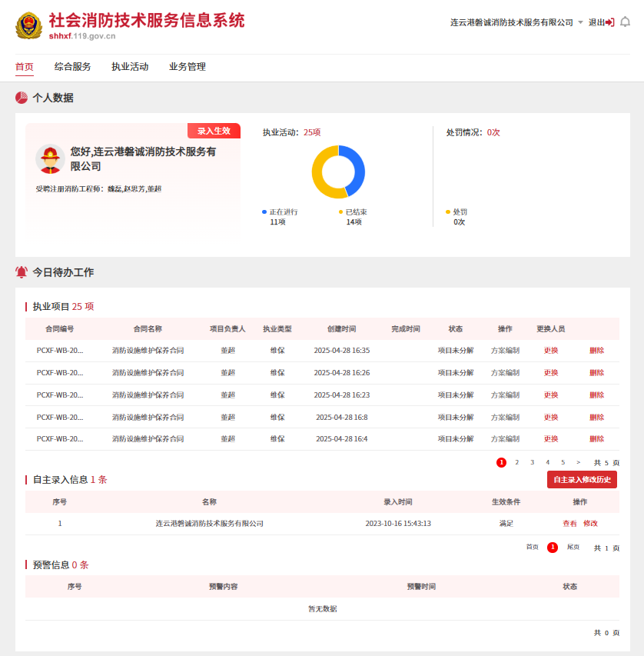This screenshot has height=656, width=644.
Task: Click 查看 link in 自主录入信息 row
Action: 569,524
